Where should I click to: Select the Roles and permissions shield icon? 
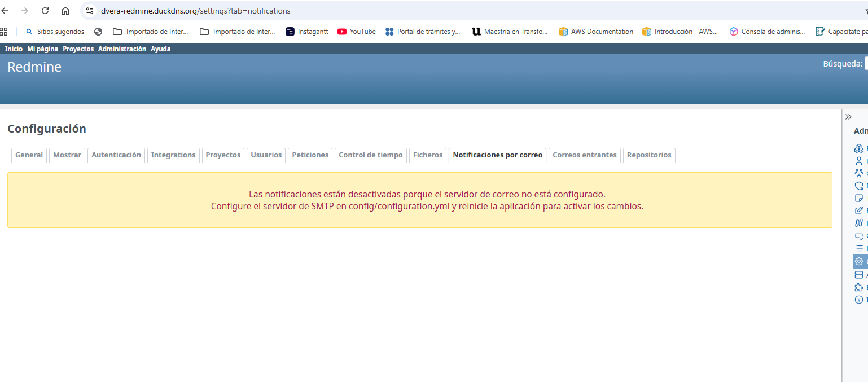click(x=858, y=186)
